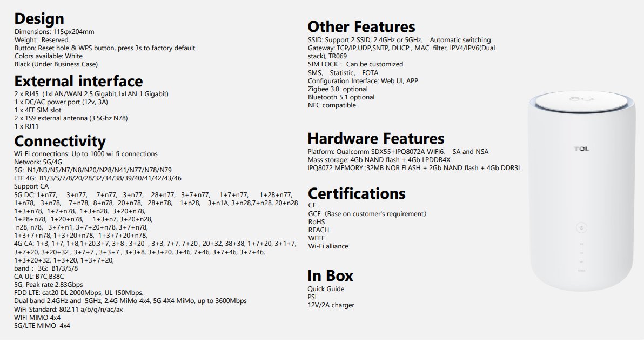Click the "5G DC: 1+n77" line
644x343 pixels.
153,194
